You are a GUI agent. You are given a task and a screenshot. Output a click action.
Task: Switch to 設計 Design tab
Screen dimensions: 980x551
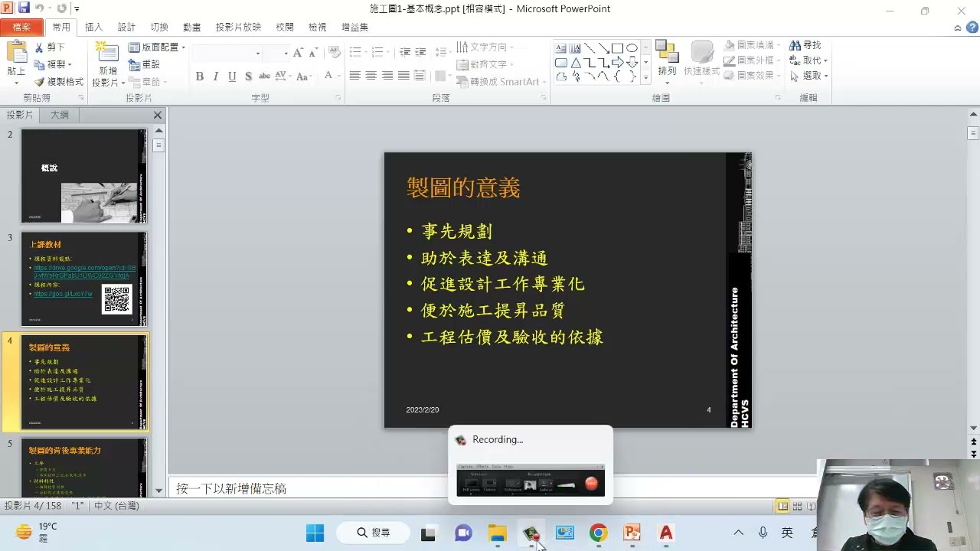pos(126,28)
